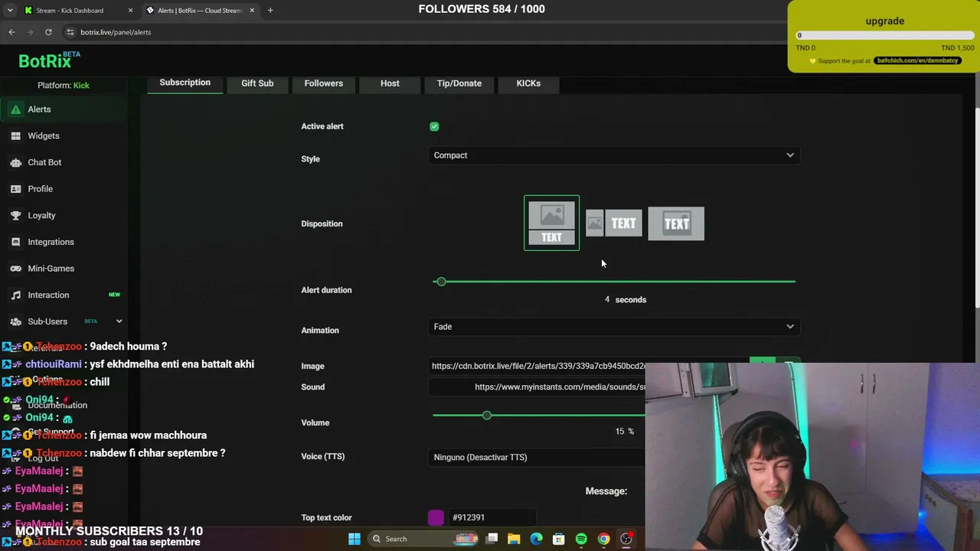The height and width of the screenshot is (551, 980).
Task: Click the ba9chich.com support goal link
Action: [x=917, y=60]
